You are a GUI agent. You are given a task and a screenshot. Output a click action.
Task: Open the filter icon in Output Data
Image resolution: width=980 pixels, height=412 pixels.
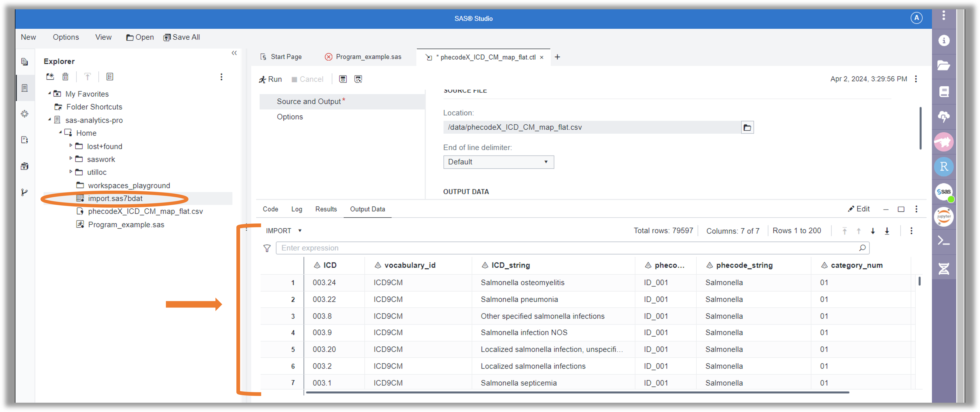tap(267, 248)
